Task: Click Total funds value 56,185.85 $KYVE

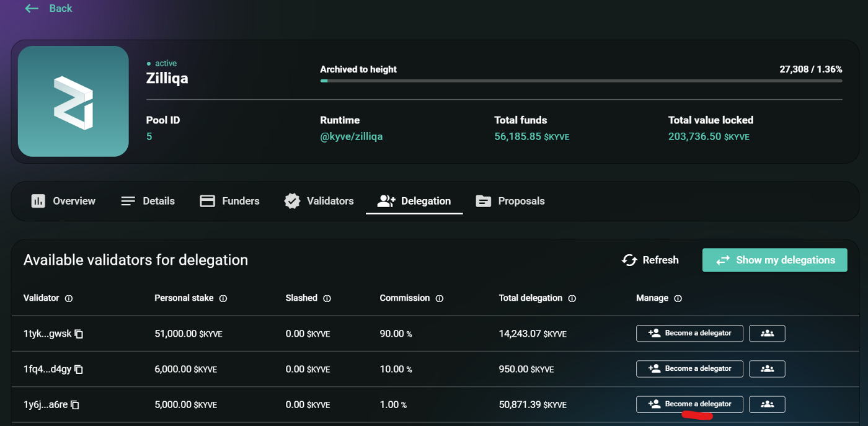Action: click(x=532, y=136)
